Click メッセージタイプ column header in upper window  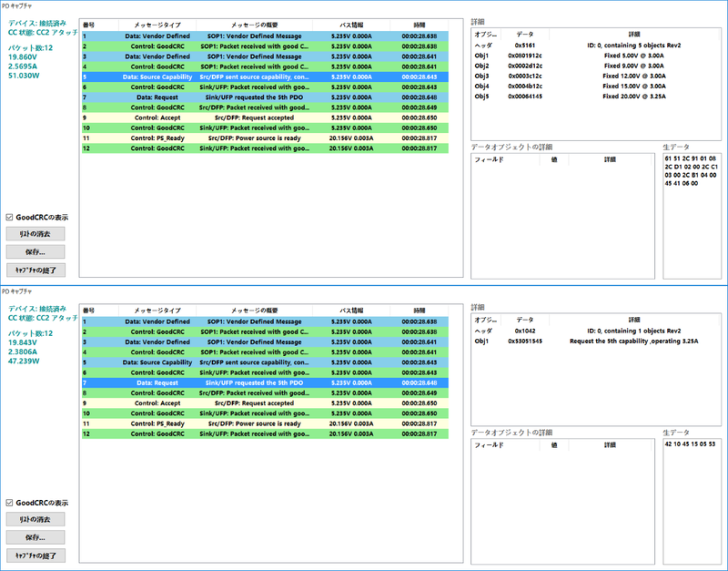157,25
